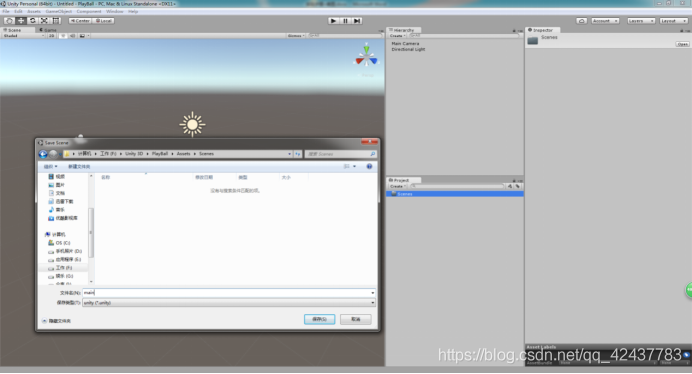Click the Save dialog search Scenes field
692x374 pixels.
click(x=341, y=154)
